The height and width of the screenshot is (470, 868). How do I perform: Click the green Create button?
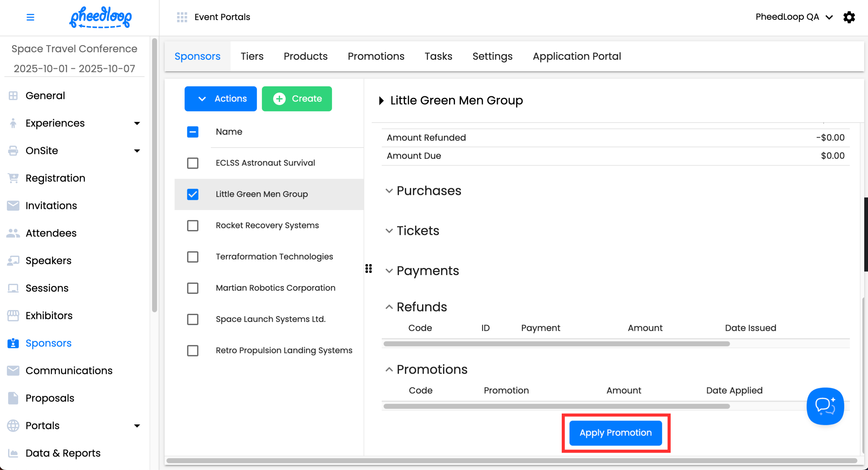tap(297, 99)
